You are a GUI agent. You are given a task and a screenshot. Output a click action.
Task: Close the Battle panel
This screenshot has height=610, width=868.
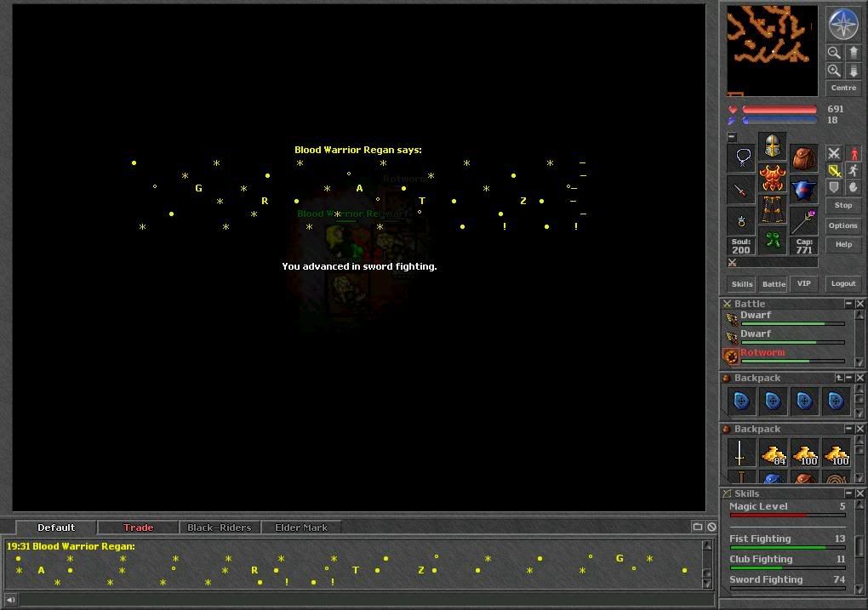[859, 304]
